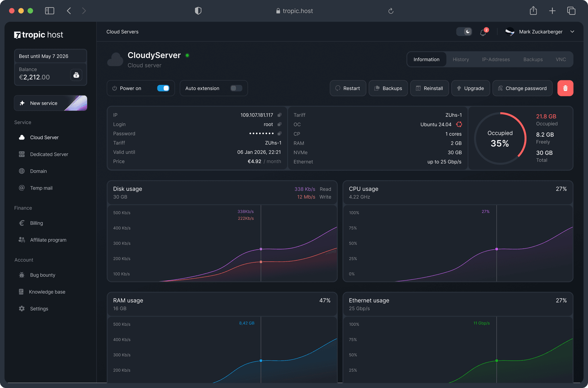Open the Knowledge base section
This screenshot has width=588, height=388.
click(x=47, y=292)
